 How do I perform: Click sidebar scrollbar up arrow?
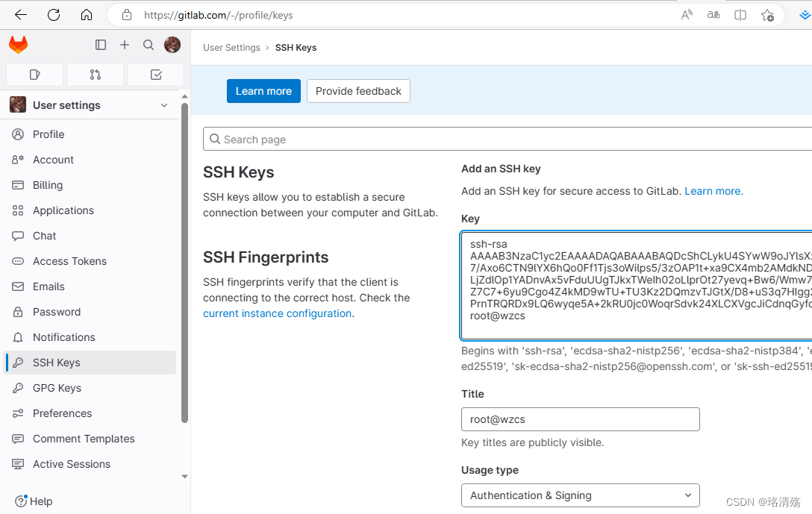(184, 97)
